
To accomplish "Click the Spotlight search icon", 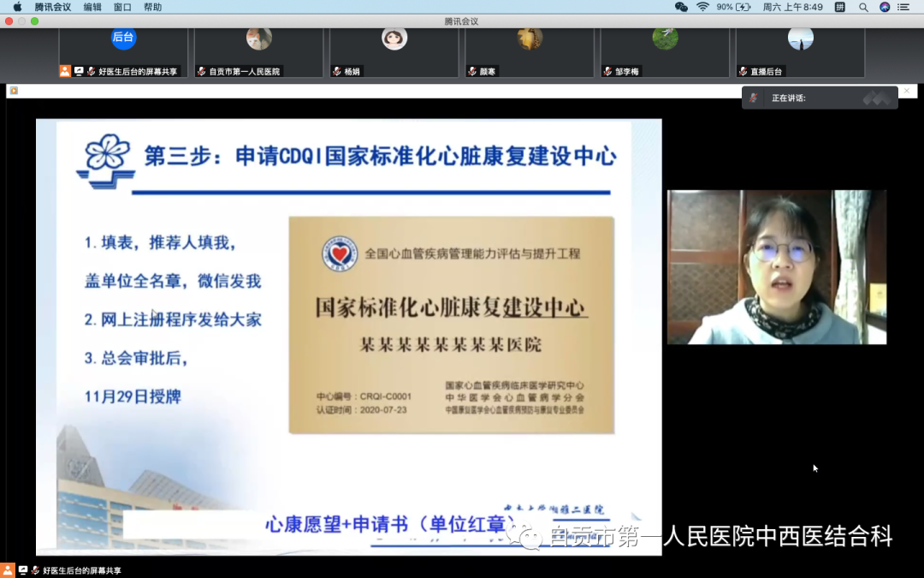I will (x=863, y=7).
